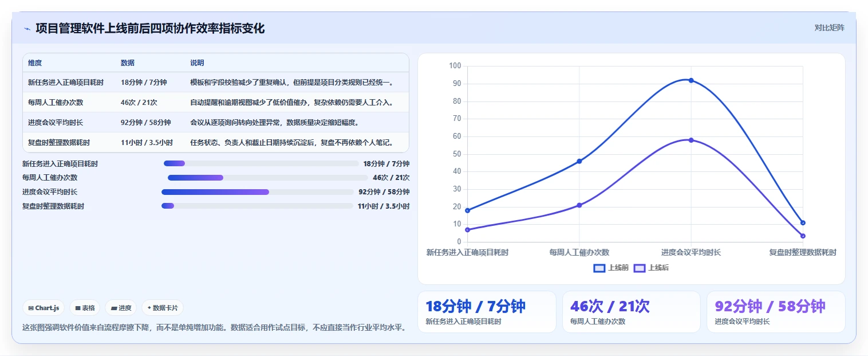Screen dimensions: 868x356
Task: Click x-axis label 复盘时整理数据耗时
Action: pyautogui.click(x=803, y=252)
